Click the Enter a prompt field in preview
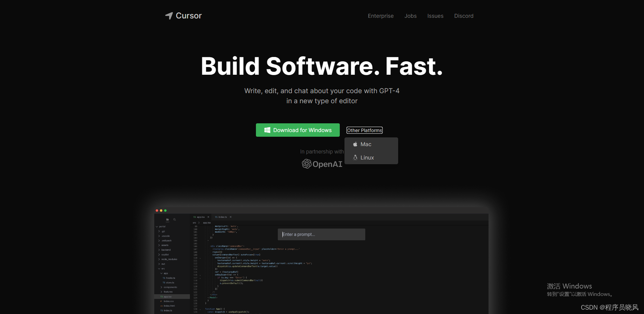 tap(321, 234)
